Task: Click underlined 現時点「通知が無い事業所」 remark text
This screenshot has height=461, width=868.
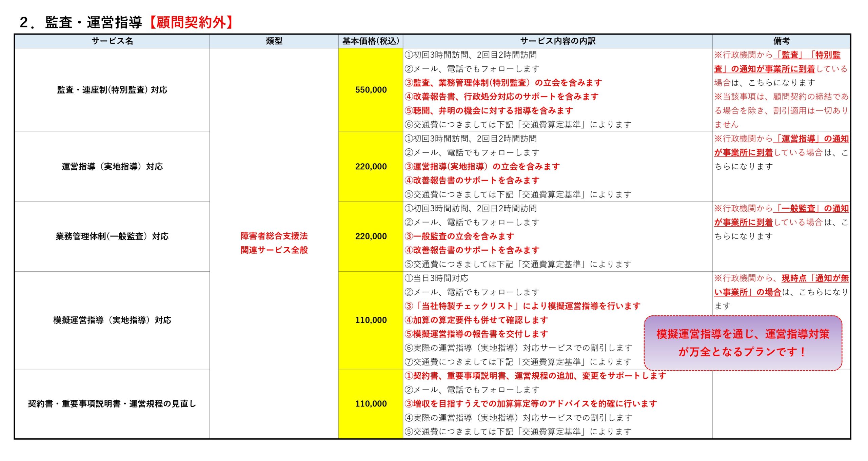Action: (815, 278)
